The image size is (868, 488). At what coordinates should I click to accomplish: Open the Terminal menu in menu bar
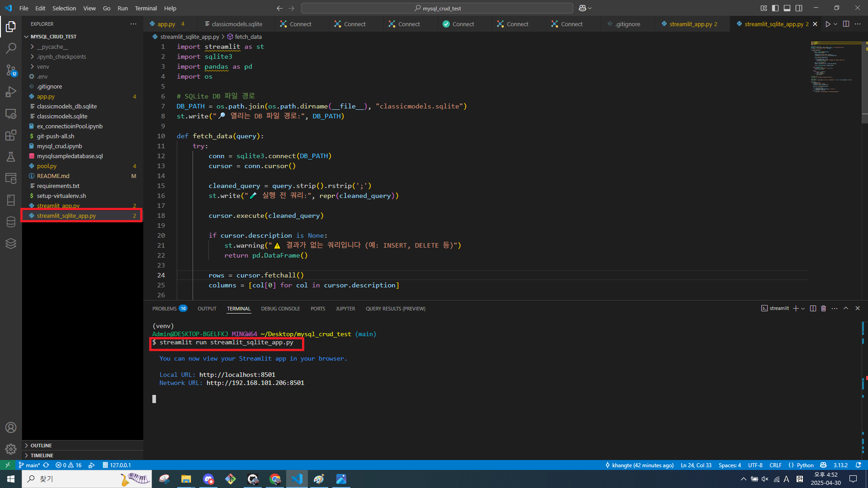tap(146, 8)
